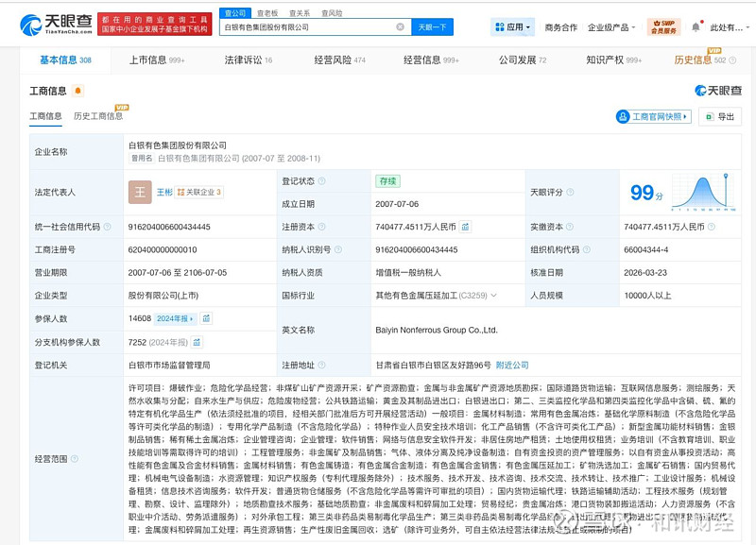
Task: Click chart icon beside 参保人数 2024年报
Action: (x=207, y=318)
